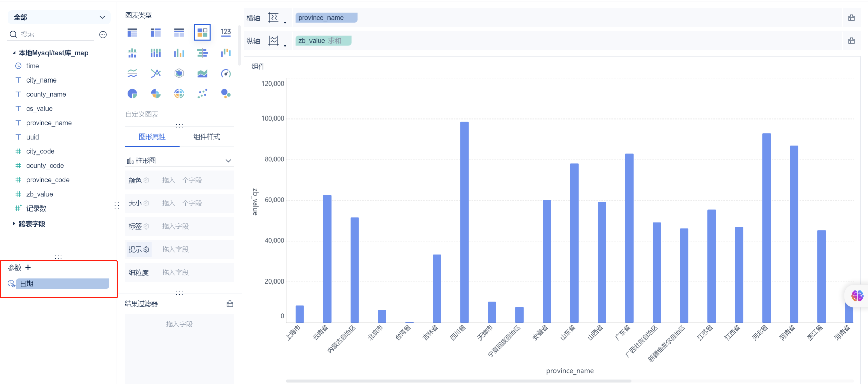The image size is (868, 384).
Task: Click the 河北省 bar in chart
Action: 766,228
